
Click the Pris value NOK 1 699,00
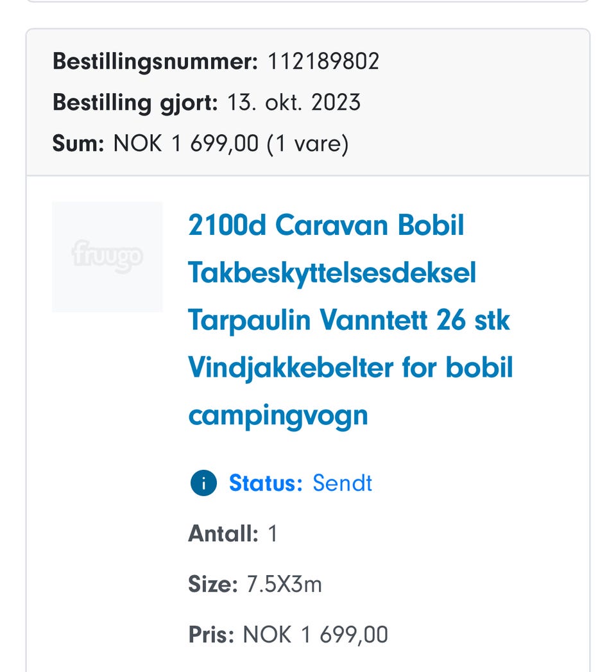[x=315, y=635]
